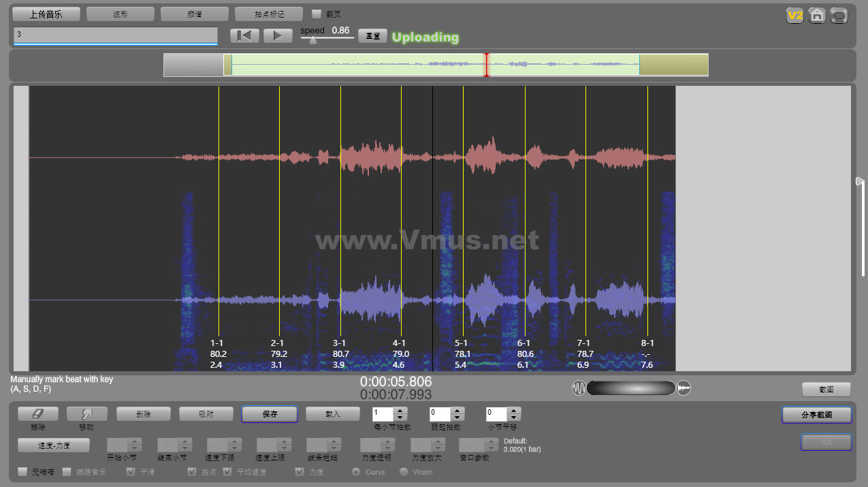
Task: Upload music with 上传音乐 button
Action: (x=46, y=14)
